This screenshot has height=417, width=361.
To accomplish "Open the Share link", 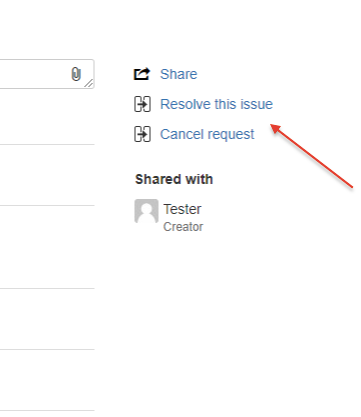I will tap(179, 74).
